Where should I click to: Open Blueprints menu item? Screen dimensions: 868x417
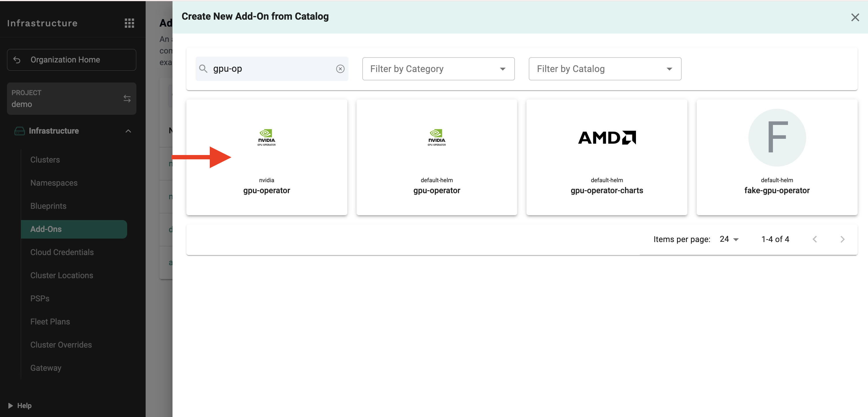coord(48,206)
